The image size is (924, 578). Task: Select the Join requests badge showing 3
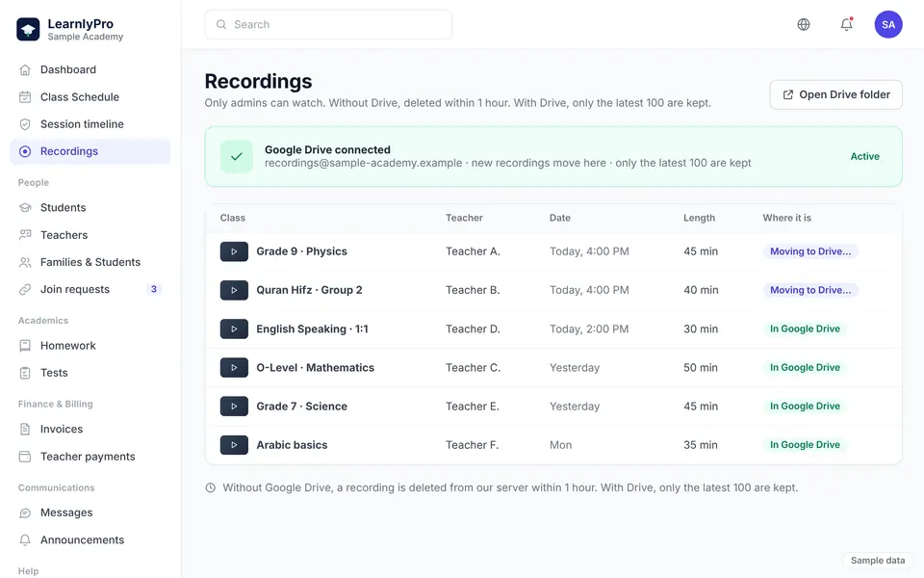pos(154,289)
